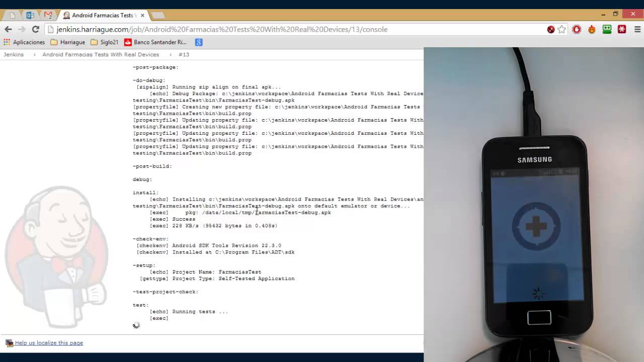644x362 pixels.
Task: Click the "-test-project-check:" console line
Action: [166, 292]
